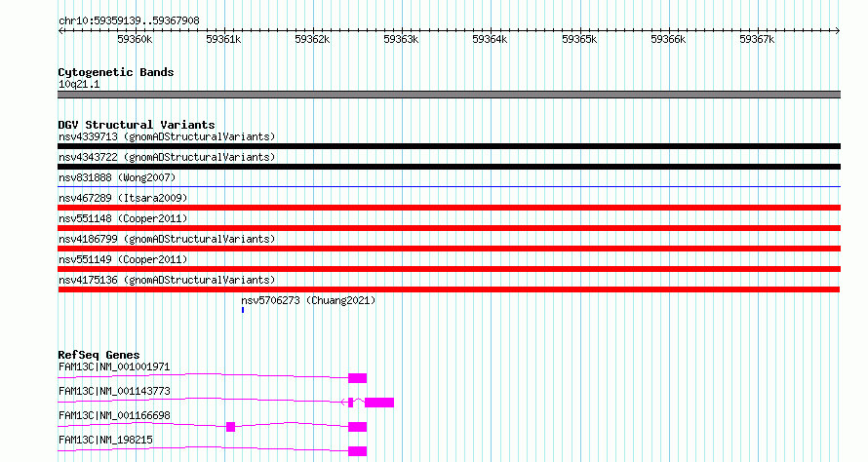Image resolution: width=868 pixels, height=462 pixels.
Task: Click the 59361k ruler tick label
Action: [223, 40]
